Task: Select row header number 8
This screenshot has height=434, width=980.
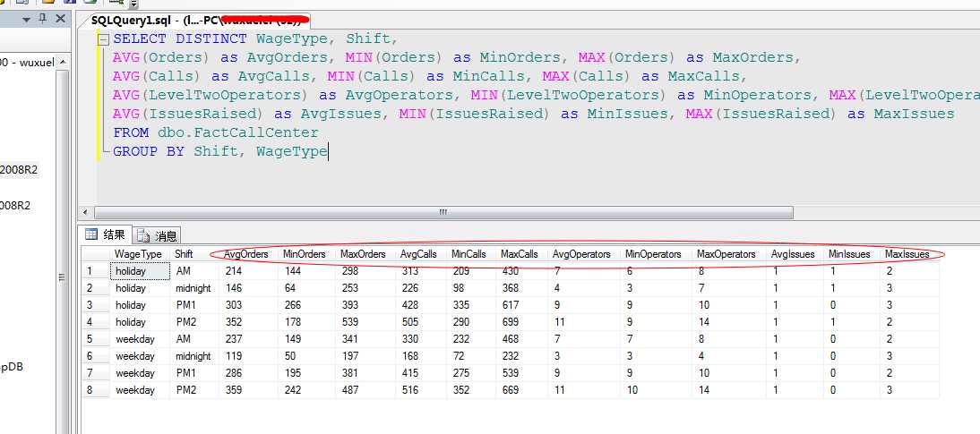Action: pyautogui.click(x=96, y=389)
